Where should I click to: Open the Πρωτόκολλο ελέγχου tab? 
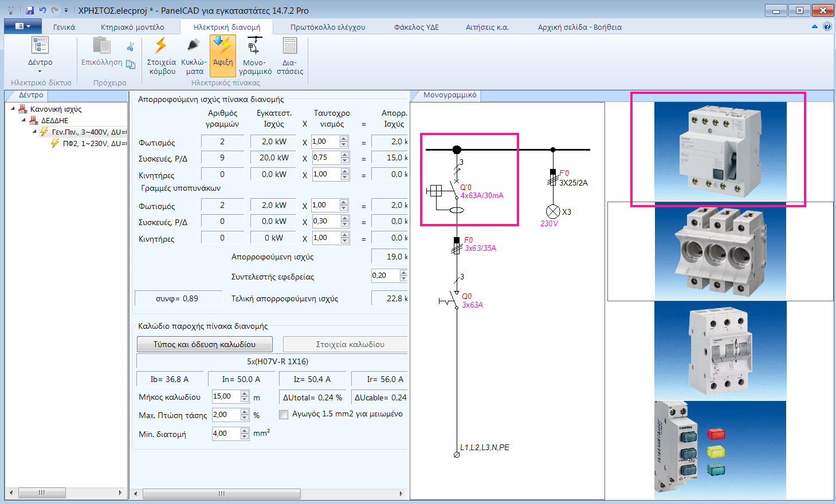pos(327,27)
